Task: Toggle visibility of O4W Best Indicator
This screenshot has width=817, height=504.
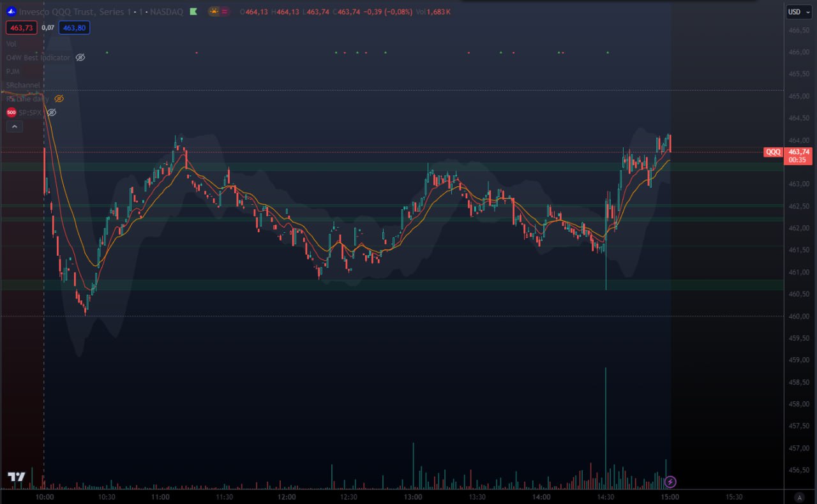Action: [80, 57]
